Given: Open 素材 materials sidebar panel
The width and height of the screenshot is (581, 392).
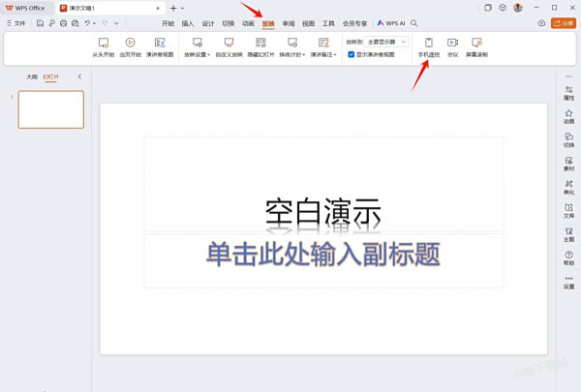Looking at the screenshot, I should [x=568, y=164].
